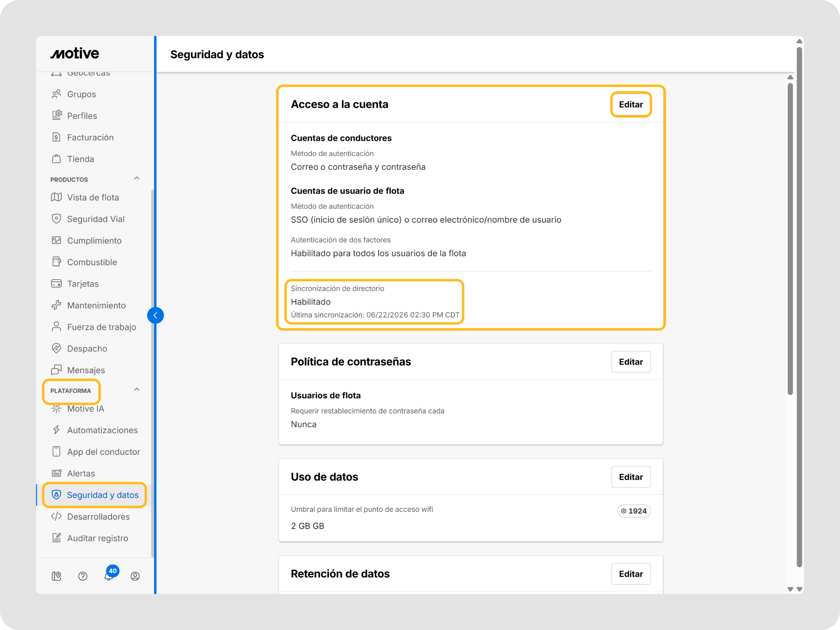This screenshot has height=630, width=840.
Task: Click the inner scrollbar up arrow
Action: coord(790,77)
